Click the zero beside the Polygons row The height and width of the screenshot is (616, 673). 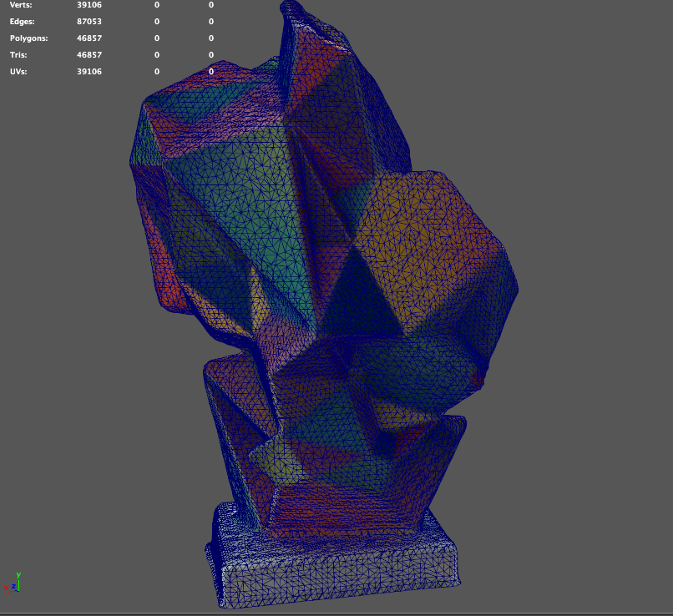tap(156, 38)
